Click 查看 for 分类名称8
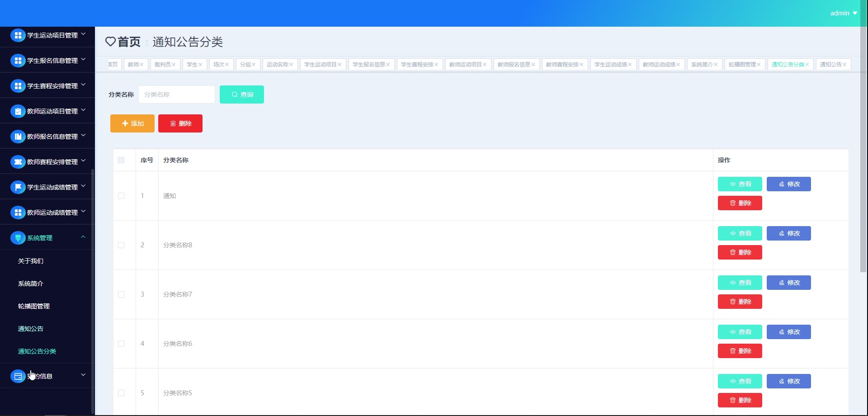The width and height of the screenshot is (868, 416). [740, 233]
